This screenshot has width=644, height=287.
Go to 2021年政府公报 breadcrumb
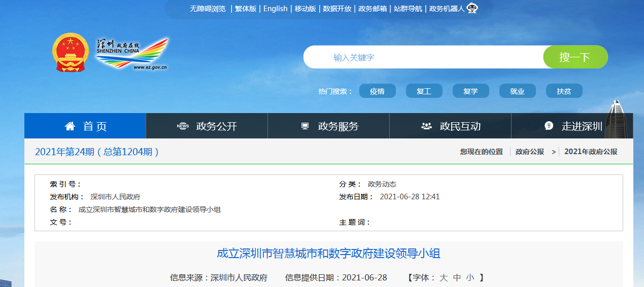pos(591,152)
